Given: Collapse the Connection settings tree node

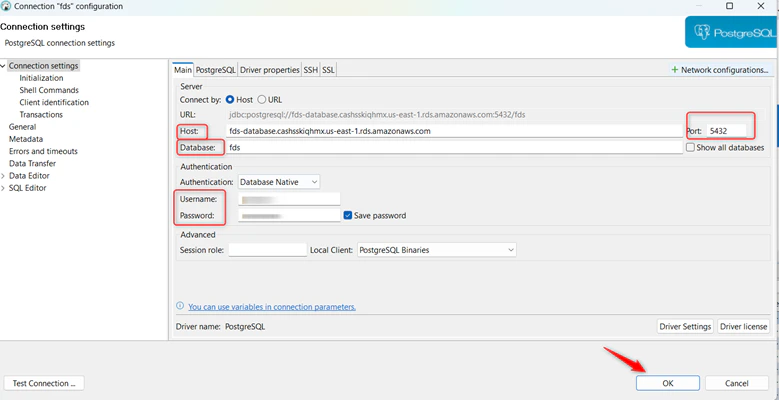Looking at the screenshot, I should [x=3, y=66].
